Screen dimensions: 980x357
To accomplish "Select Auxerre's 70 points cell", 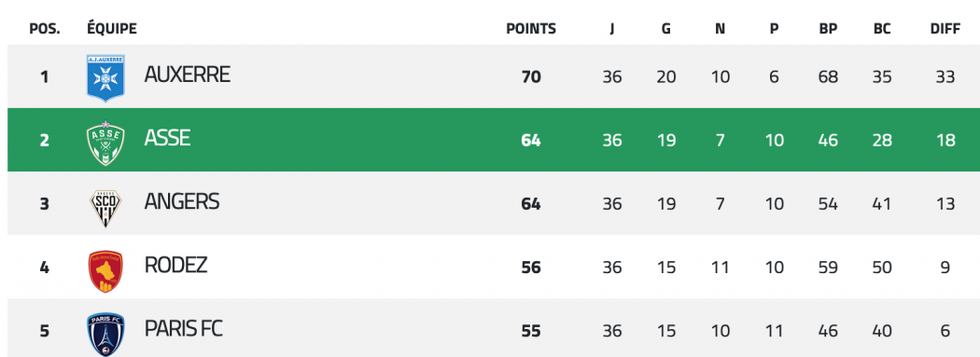I will [531, 77].
